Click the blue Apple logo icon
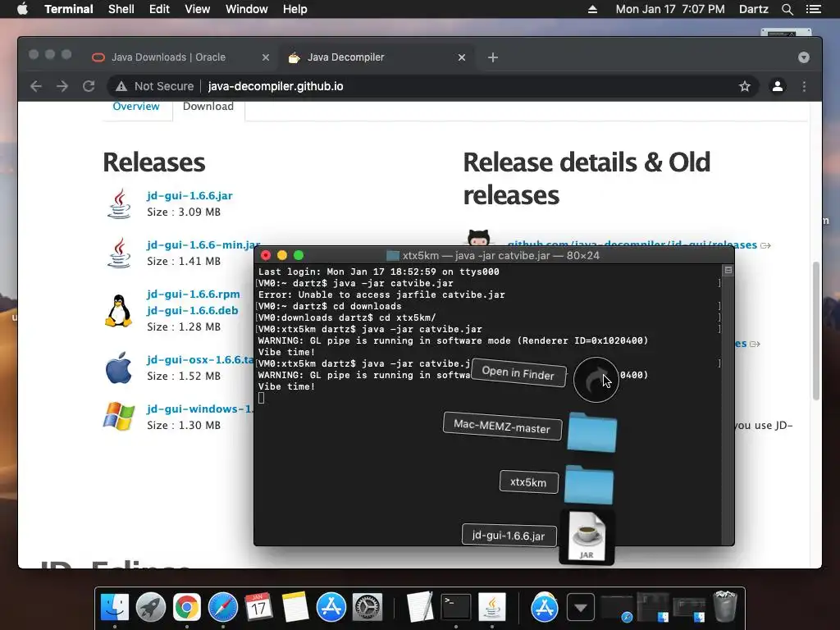Viewport: 840px width, 630px height. coord(118,367)
